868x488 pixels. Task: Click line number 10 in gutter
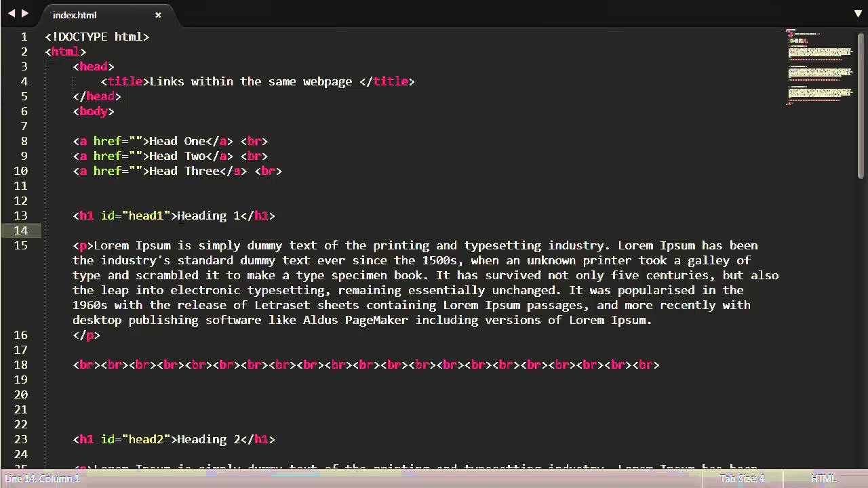coord(21,171)
